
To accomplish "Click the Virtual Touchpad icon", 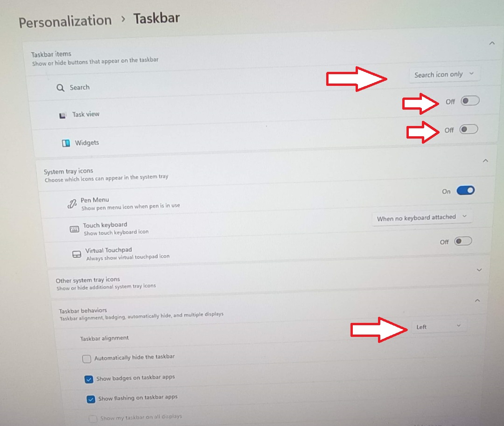I will tap(77, 254).
